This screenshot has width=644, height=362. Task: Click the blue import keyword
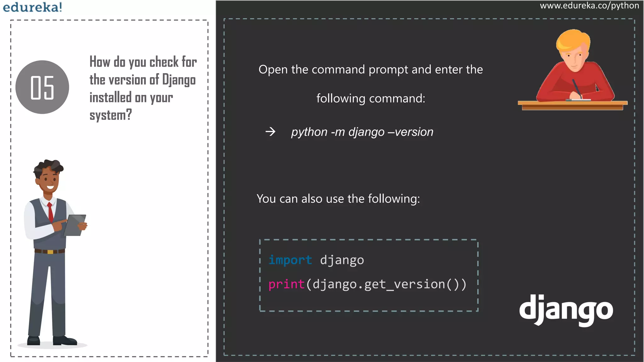(290, 260)
